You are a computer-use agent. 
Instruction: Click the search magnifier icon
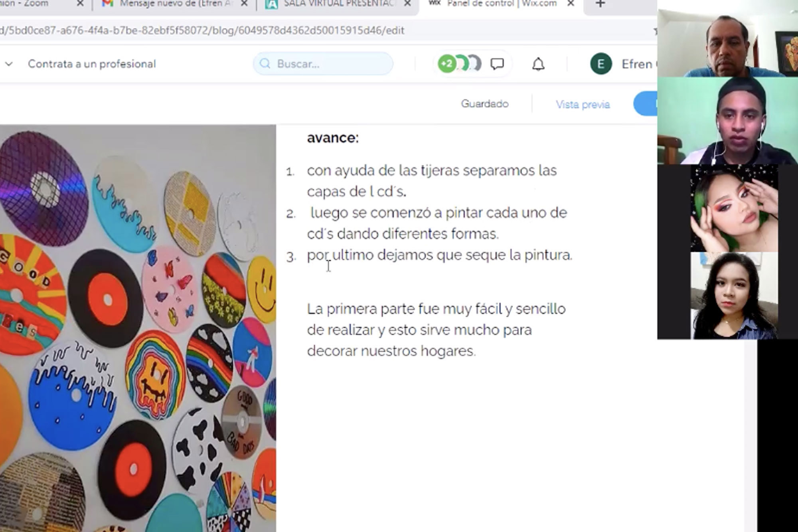coord(265,64)
